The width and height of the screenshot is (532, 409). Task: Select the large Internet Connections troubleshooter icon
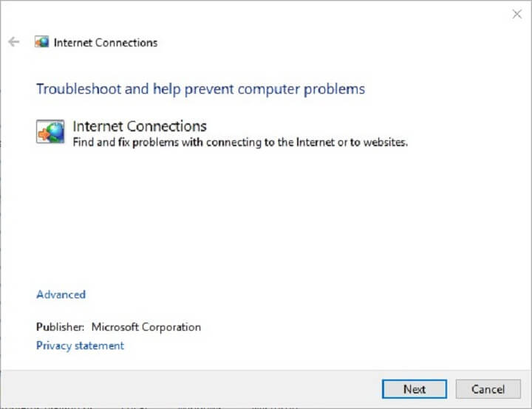[50, 133]
